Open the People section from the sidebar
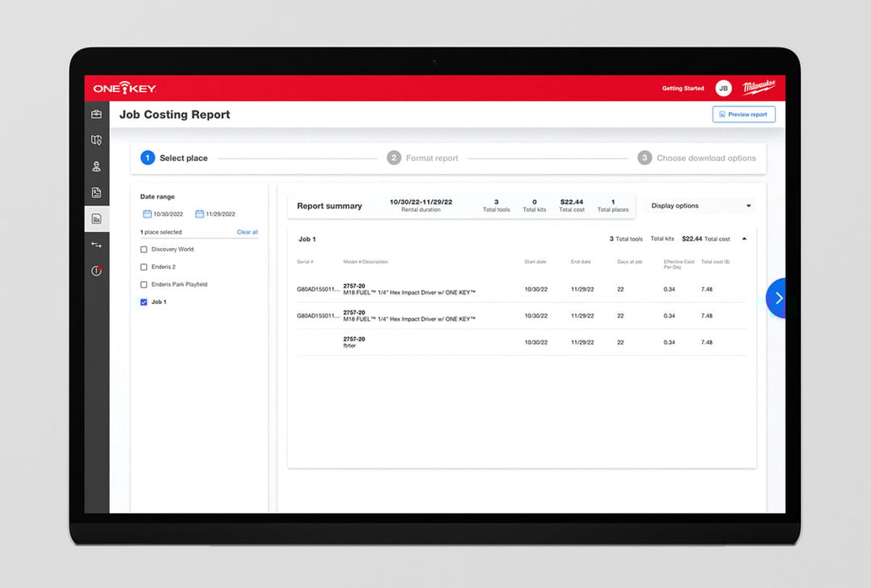Image resolution: width=871 pixels, height=588 pixels. point(96,165)
